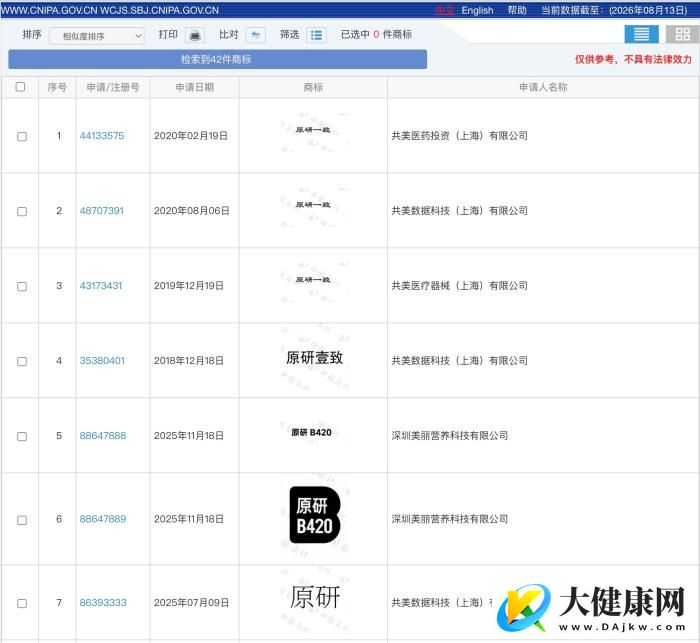Click the 序号 column header
Image resolution: width=700 pixels, height=643 pixels.
click(x=57, y=87)
